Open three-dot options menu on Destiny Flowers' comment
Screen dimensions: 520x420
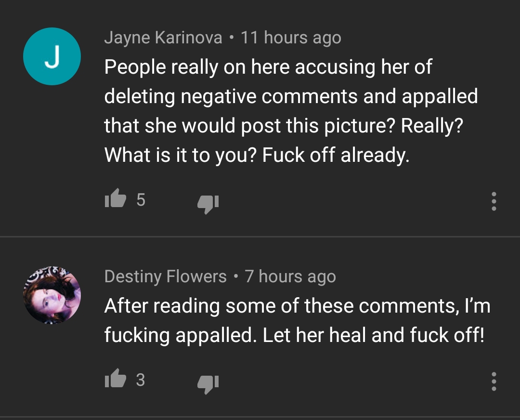494,381
